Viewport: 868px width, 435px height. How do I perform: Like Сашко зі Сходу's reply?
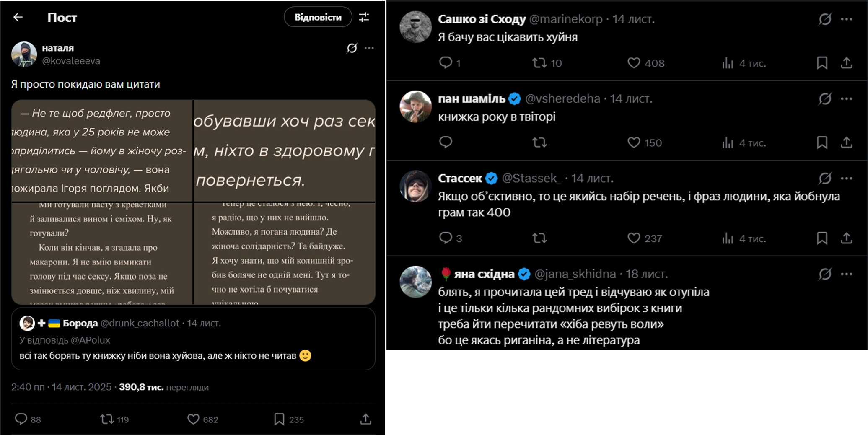pyautogui.click(x=634, y=63)
